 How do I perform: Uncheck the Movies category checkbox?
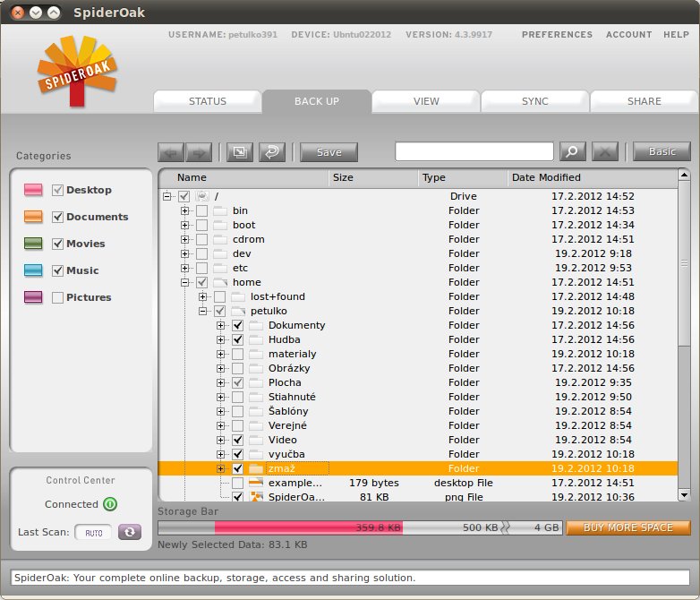coord(57,244)
